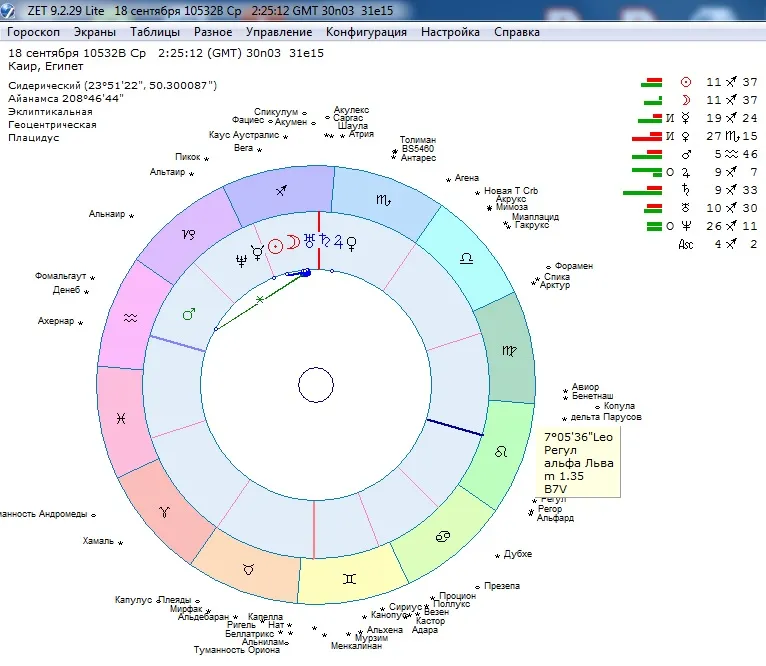Click the Venus glyph in the chart wheel
766x666 pixels.
click(x=351, y=242)
